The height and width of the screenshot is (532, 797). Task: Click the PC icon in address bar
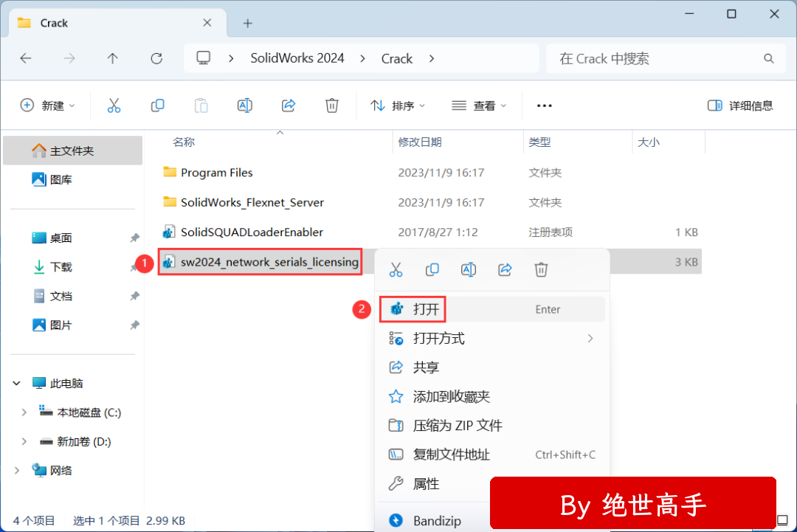[204, 58]
